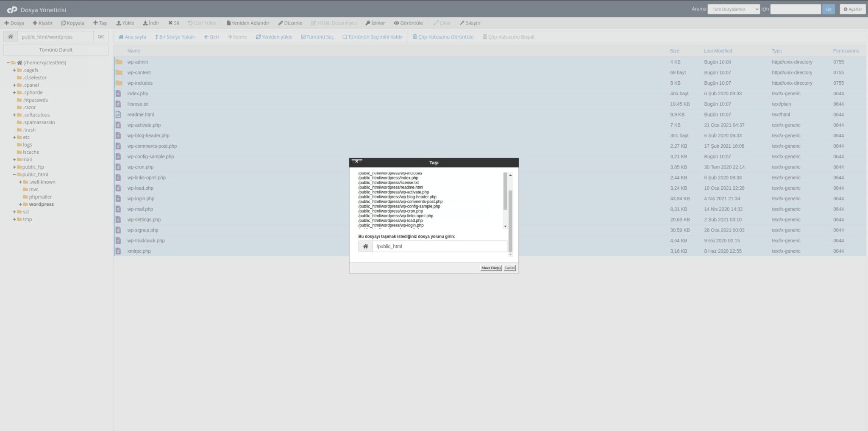
Task: Click the search Git button in header
Action: pyautogui.click(x=828, y=9)
